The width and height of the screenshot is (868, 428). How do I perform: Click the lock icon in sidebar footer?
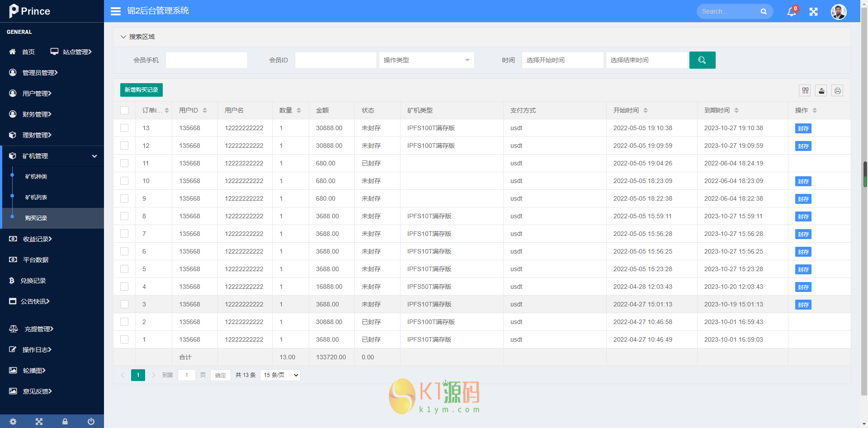(x=65, y=421)
